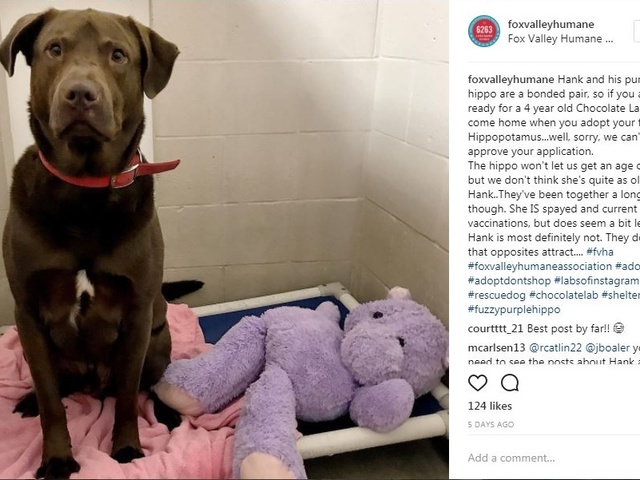The width and height of the screenshot is (640, 480).
Task: Open courtttt_21 commenter profile
Action: tap(496, 329)
